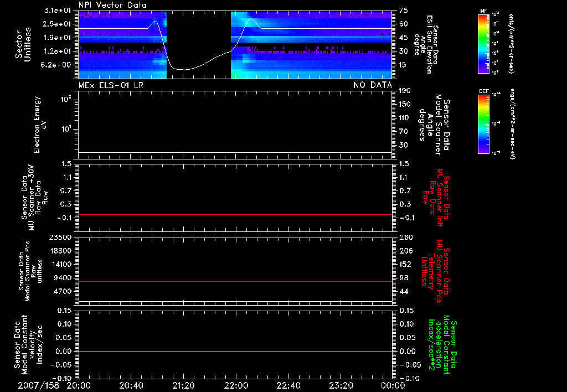The image size is (567, 392).
Task: Click the red line in Scanner Pos panel
Action: 235,281
